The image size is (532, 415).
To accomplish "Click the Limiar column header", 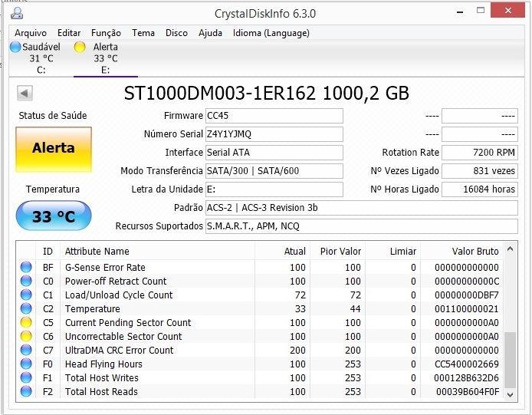I will pos(393,252).
